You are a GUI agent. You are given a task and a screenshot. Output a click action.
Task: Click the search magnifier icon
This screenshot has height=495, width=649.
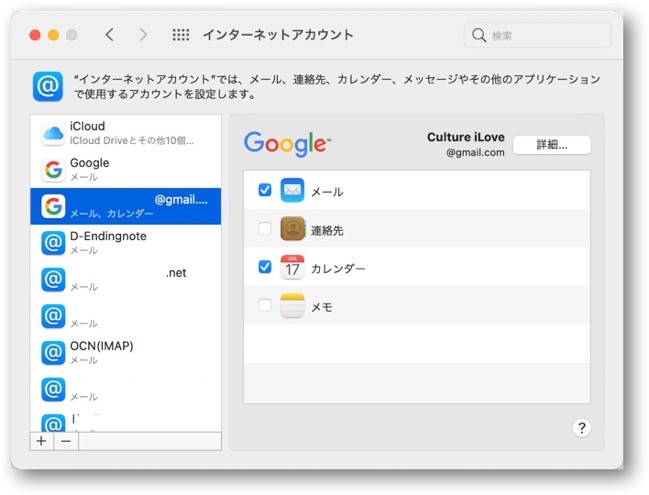click(479, 35)
